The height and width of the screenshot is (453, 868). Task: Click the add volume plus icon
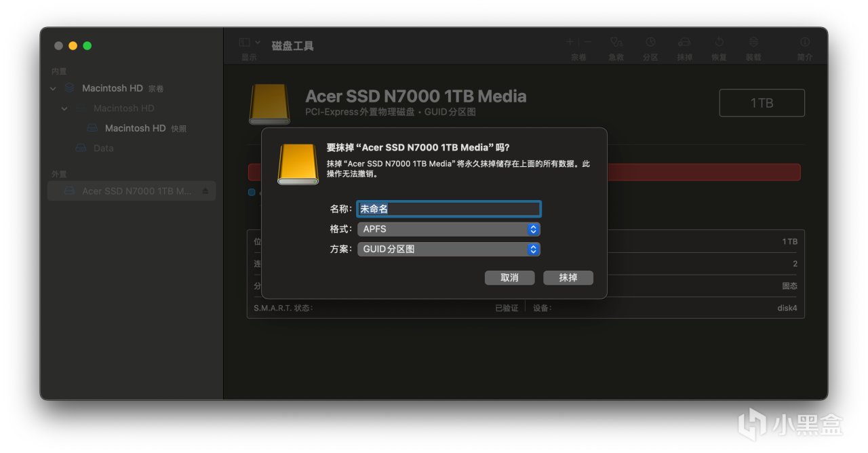coord(570,42)
